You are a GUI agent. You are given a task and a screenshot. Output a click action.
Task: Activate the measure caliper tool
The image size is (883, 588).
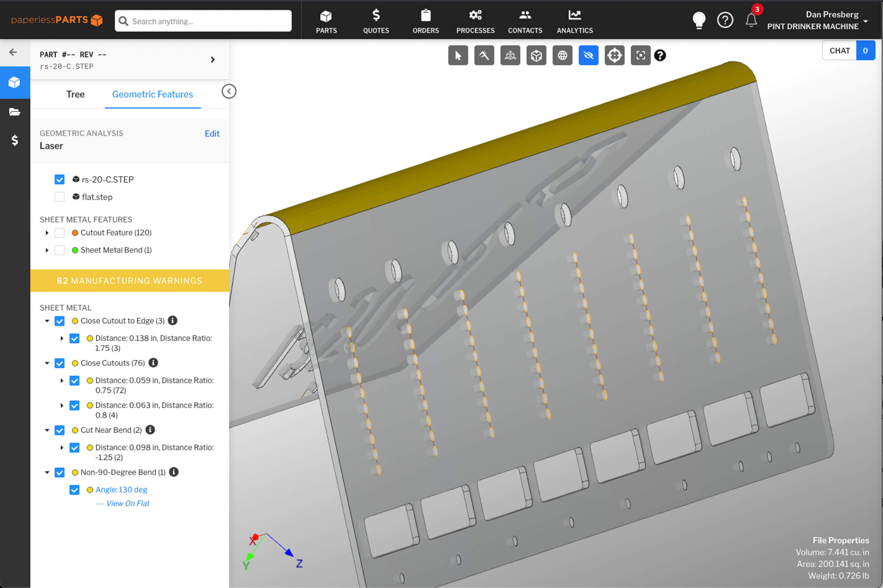click(x=484, y=56)
